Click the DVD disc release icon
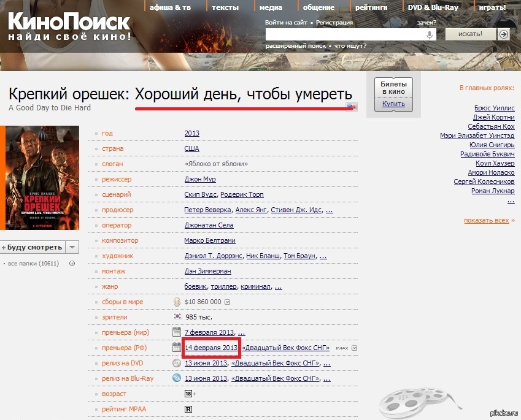Viewport: 521px width, 420px height. coord(177,363)
